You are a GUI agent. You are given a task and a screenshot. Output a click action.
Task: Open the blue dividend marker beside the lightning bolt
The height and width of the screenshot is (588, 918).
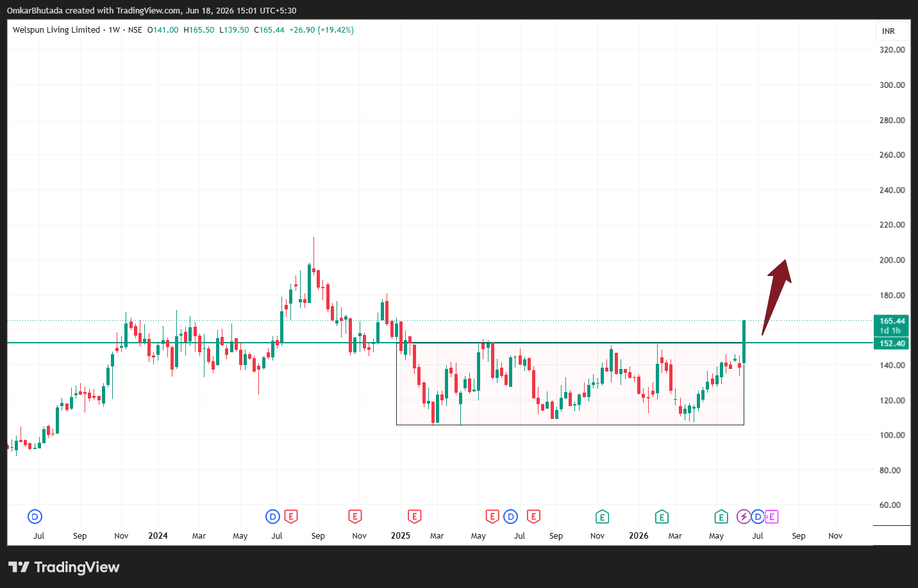(x=758, y=516)
